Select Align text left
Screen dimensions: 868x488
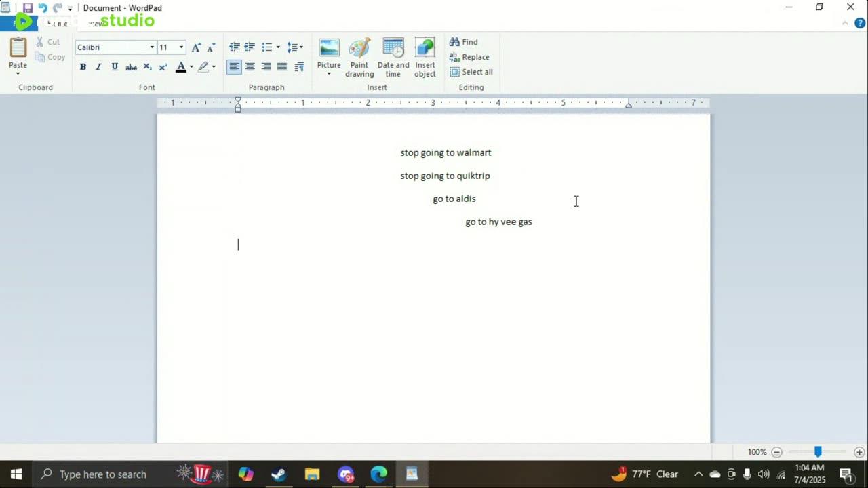(234, 67)
